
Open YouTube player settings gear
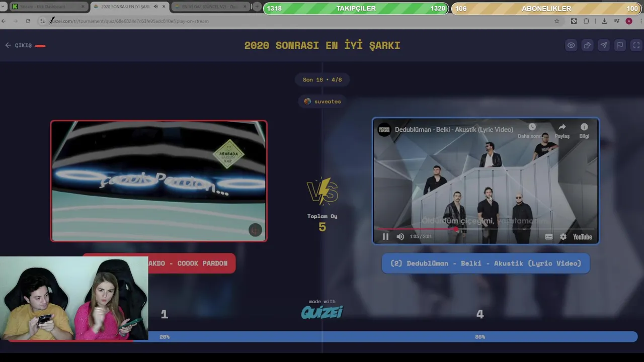click(x=563, y=237)
